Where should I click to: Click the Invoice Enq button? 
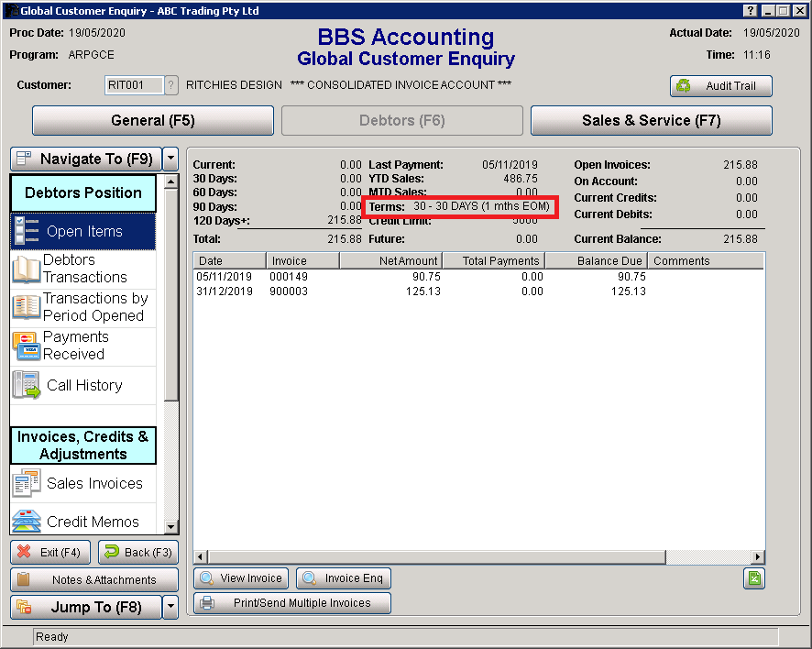(344, 578)
